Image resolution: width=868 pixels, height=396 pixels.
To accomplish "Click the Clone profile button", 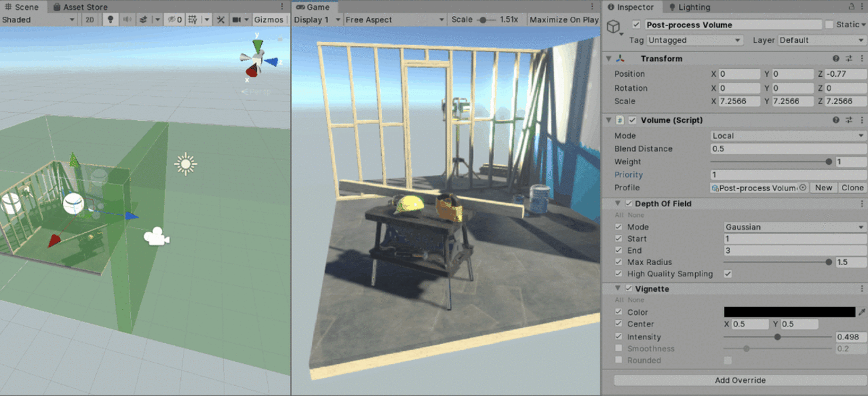I will 853,188.
